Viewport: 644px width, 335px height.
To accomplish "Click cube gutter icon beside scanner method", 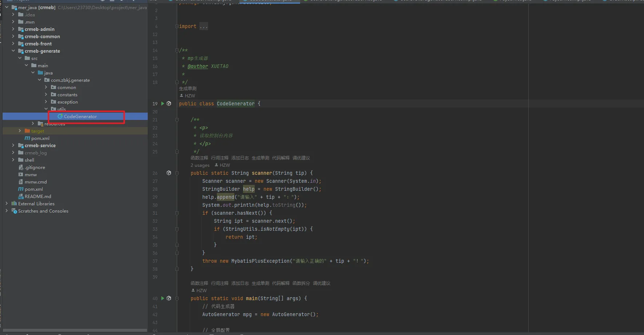I will pyautogui.click(x=169, y=173).
